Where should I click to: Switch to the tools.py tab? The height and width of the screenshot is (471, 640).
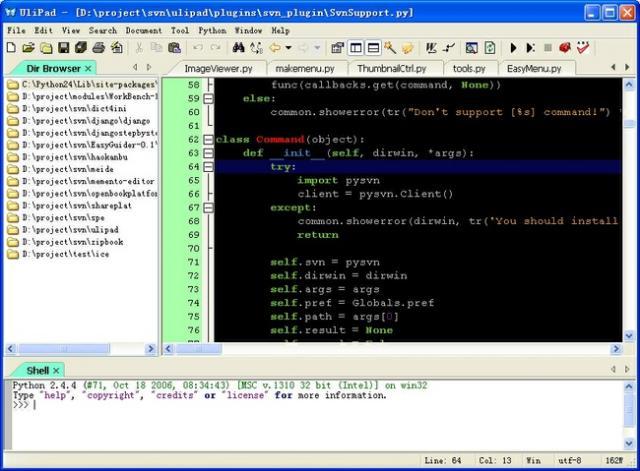pos(468,68)
